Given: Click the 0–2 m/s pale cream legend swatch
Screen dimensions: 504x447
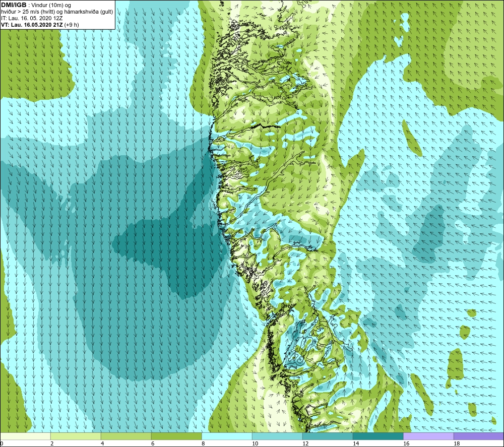Looking at the screenshot, I should click(x=25, y=436).
